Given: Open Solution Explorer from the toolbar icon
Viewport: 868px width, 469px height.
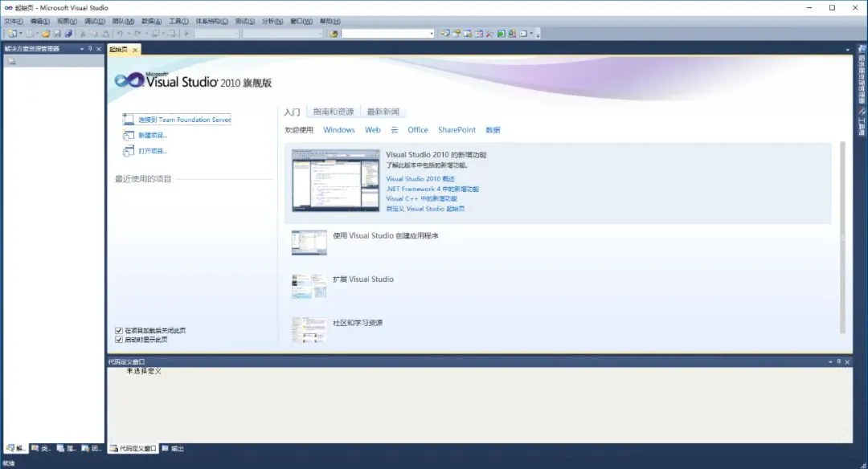Looking at the screenshot, I should 445,33.
